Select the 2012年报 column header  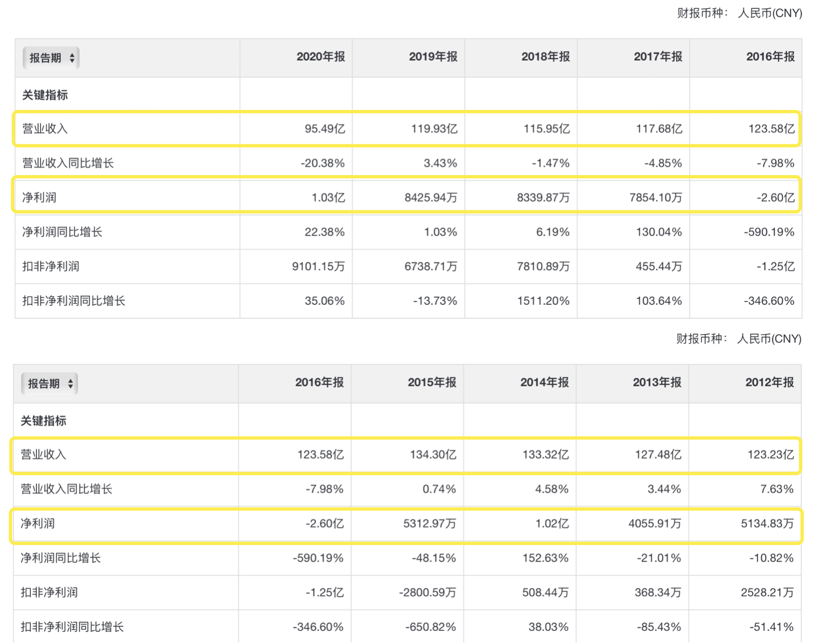[769, 383]
